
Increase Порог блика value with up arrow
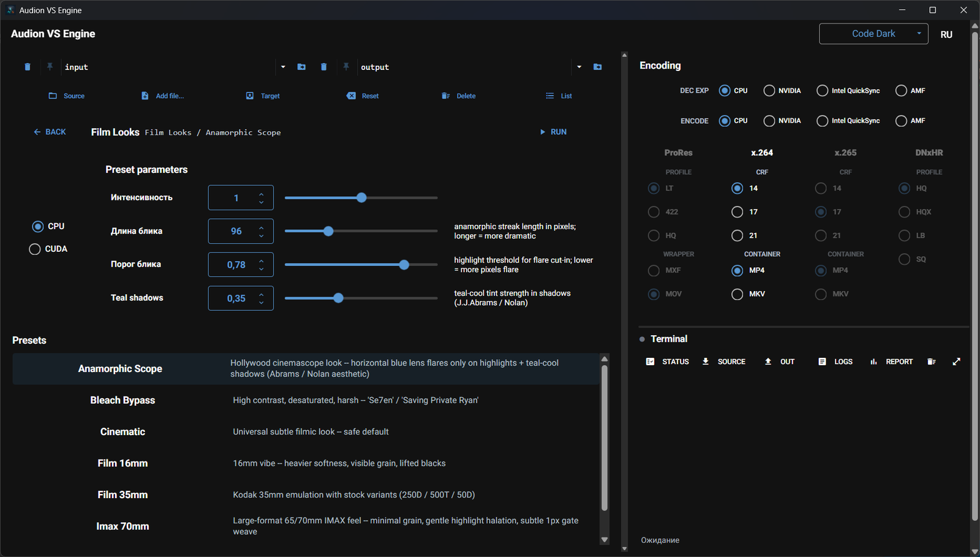click(262, 260)
